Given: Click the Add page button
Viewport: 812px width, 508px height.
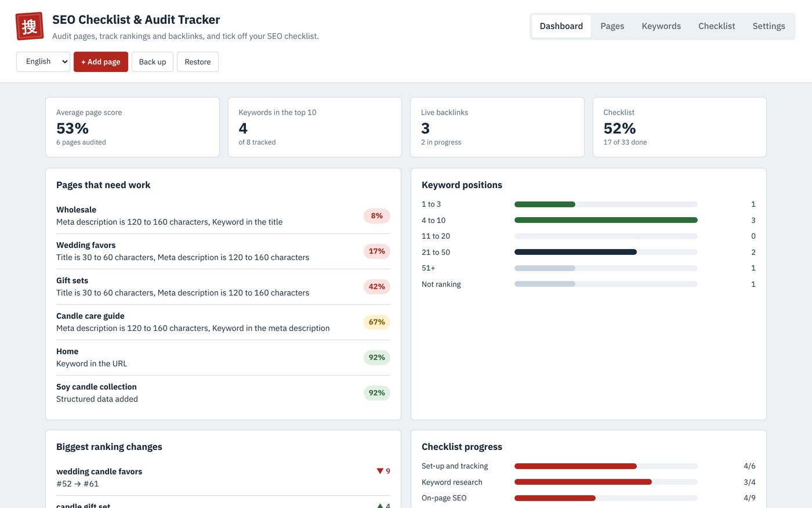Looking at the screenshot, I should click(x=101, y=62).
